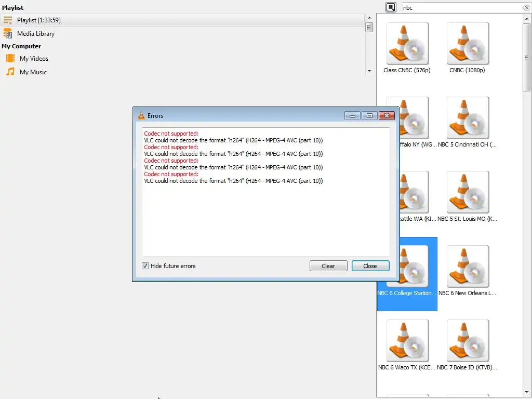532x399 pixels.
Task: Select NBC 7 Boise ID stream icon
Action: tap(468, 341)
